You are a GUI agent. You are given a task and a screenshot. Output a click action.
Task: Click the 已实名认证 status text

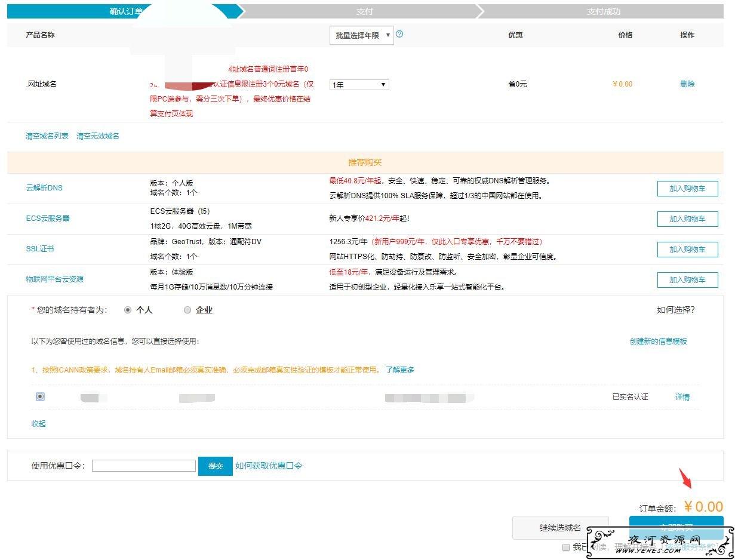point(630,397)
